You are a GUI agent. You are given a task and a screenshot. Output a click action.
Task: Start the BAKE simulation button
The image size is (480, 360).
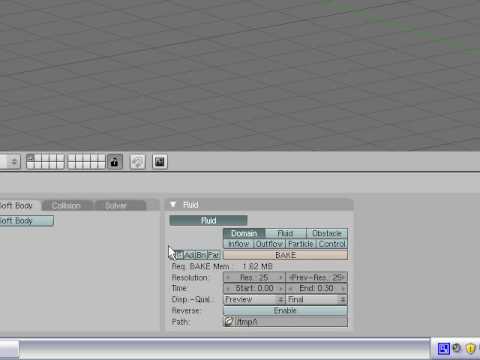(x=285, y=255)
